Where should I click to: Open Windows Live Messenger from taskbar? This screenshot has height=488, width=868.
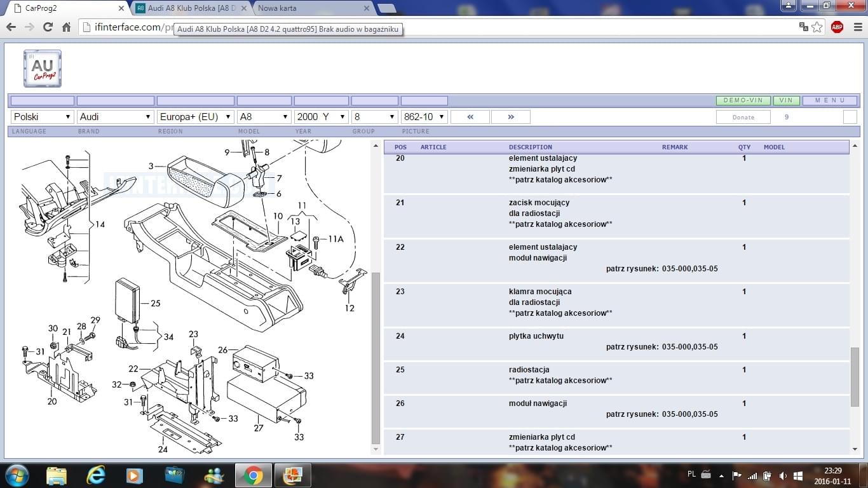point(214,475)
